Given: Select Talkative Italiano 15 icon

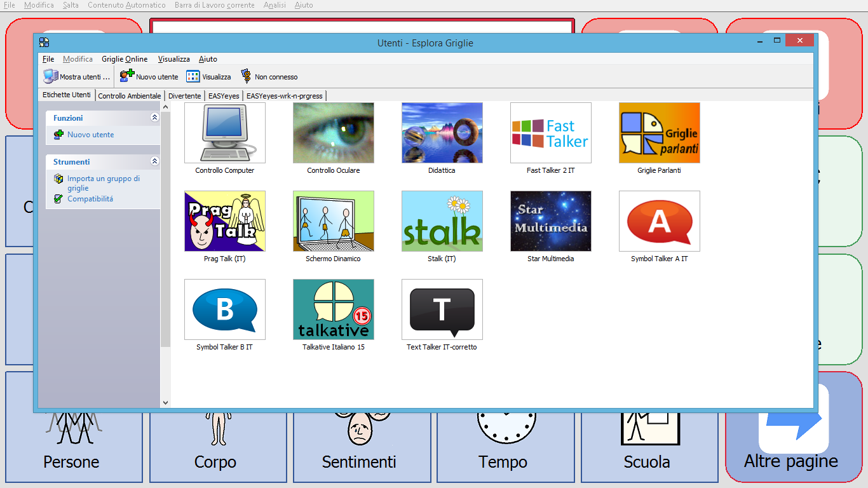Looking at the screenshot, I should click(x=334, y=309).
